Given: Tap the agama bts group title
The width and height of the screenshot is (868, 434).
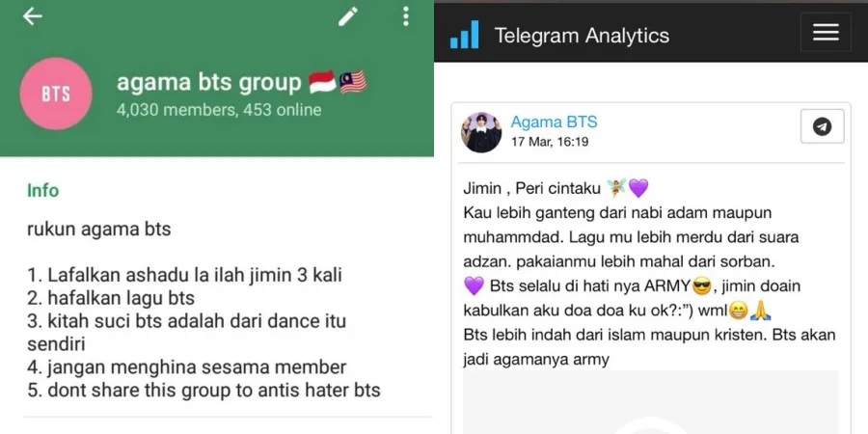Looking at the screenshot, I should tap(208, 83).
